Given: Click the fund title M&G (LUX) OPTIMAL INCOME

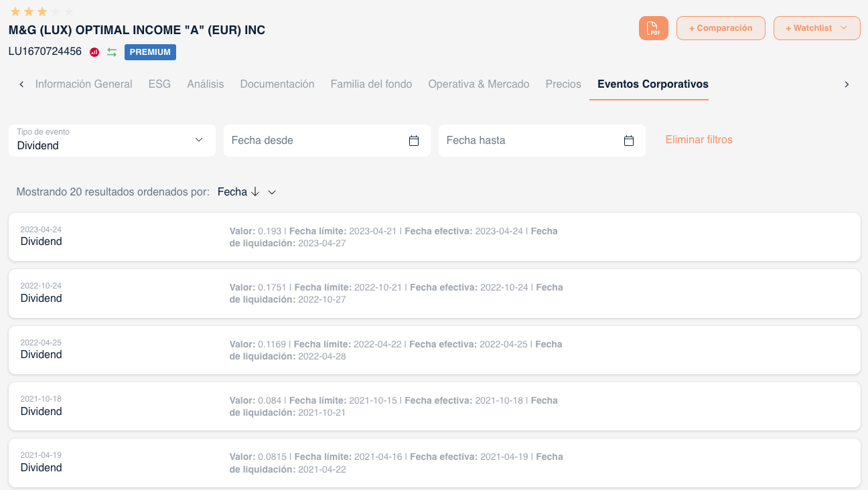Looking at the screenshot, I should tap(137, 30).
